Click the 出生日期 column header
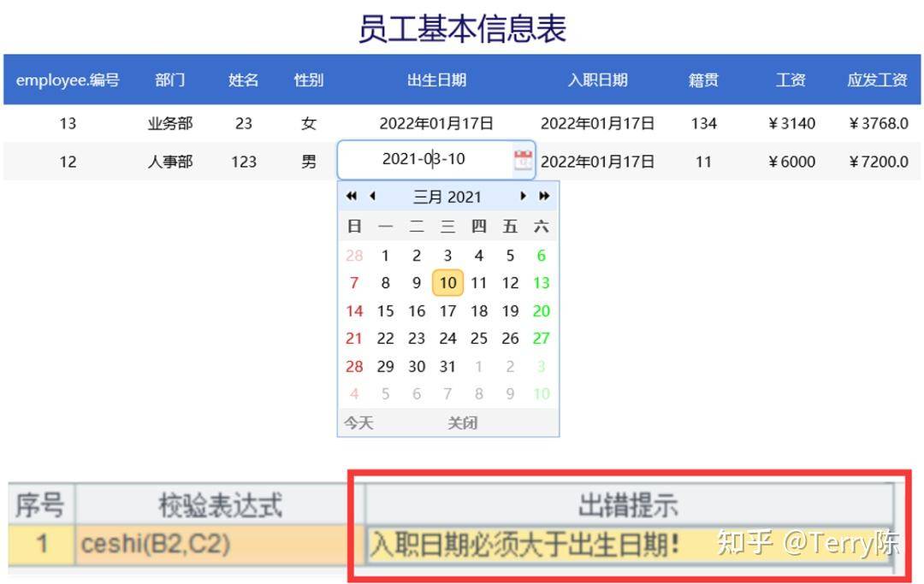This screenshot has width=924, height=584. pyautogui.click(x=436, y=80)
